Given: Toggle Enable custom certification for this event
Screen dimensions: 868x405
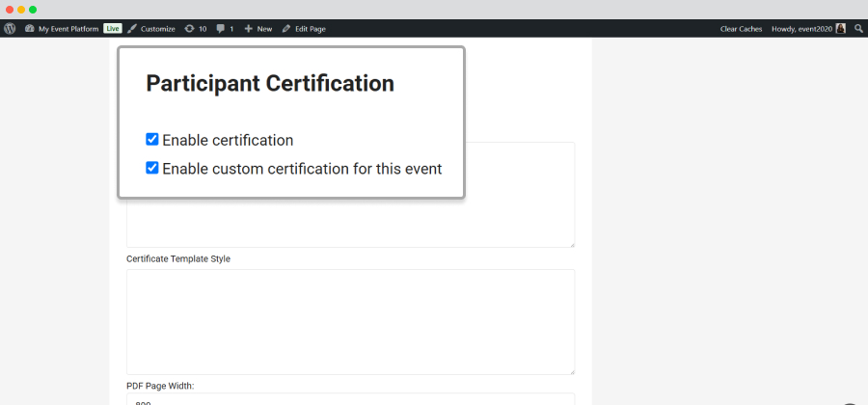Looking at the screenshot, I should coord(152,168).
